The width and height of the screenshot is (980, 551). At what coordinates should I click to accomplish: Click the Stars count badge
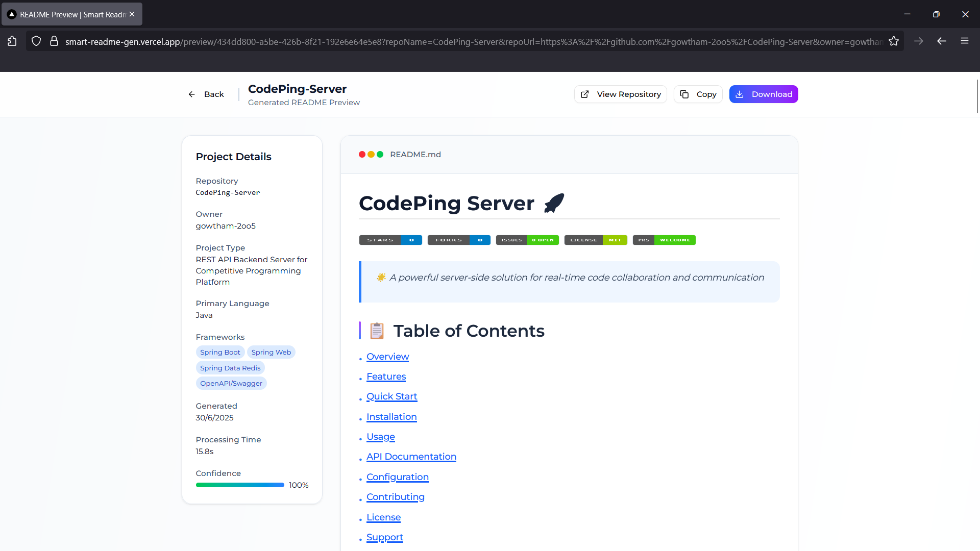(x=390, y=240)
